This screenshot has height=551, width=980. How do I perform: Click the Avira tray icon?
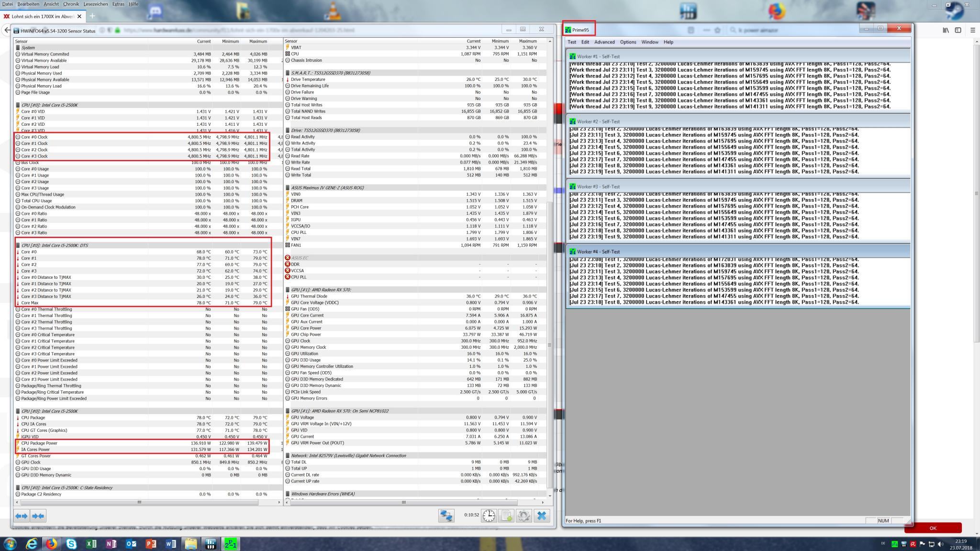(913, 544)
